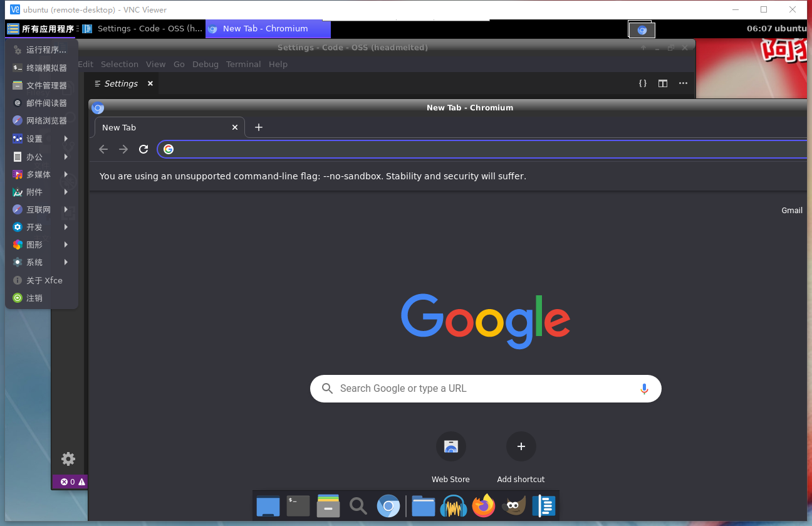The height and width of the screenshot is (526, 812).
Task: Open a new tab in Chromium
Action: tap(259, 127)
